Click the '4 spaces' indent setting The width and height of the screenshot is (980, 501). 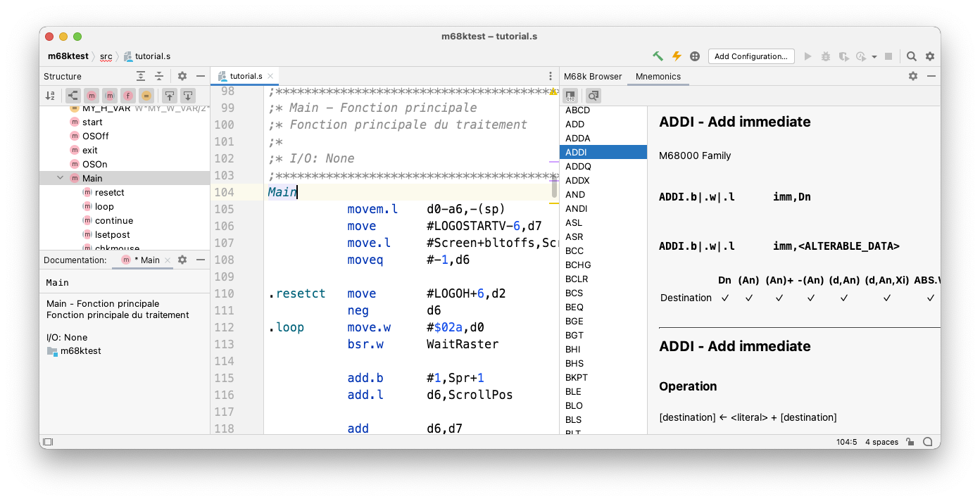pos(881,442)
